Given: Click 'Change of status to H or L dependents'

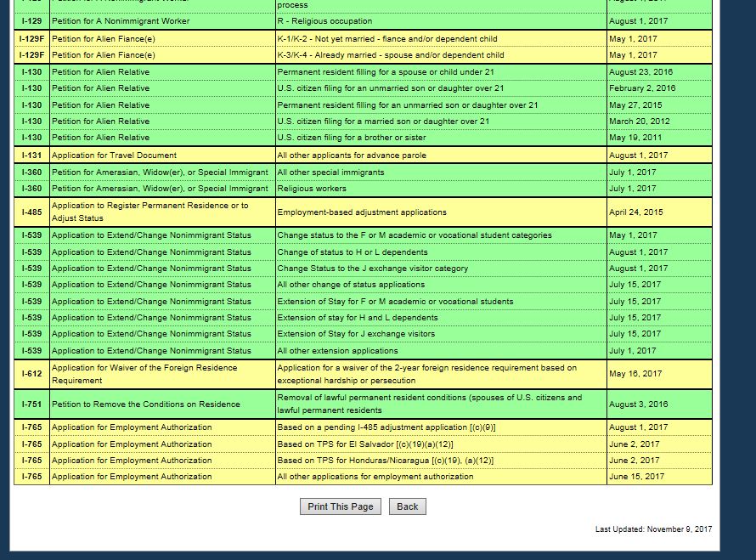Looking at the screenshot, I should (x=353, y=252).
